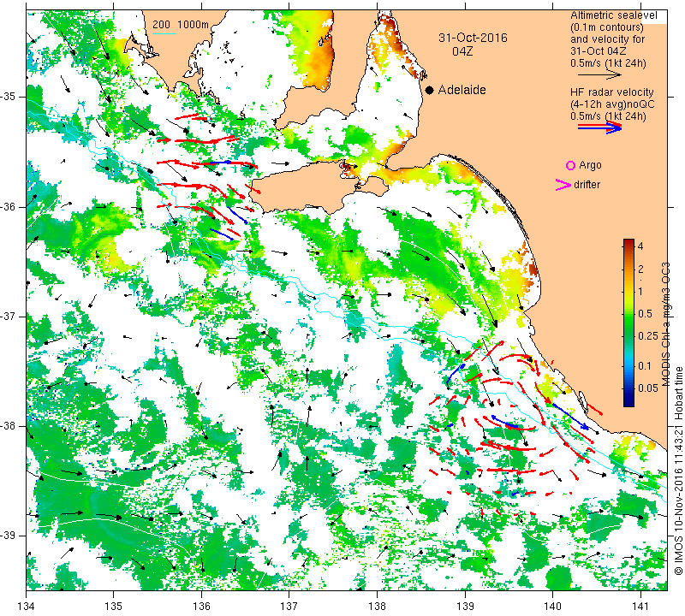Click the Adelaide city marker dot
The width and height of the screenshot is (685, 616).
(430, 90)
